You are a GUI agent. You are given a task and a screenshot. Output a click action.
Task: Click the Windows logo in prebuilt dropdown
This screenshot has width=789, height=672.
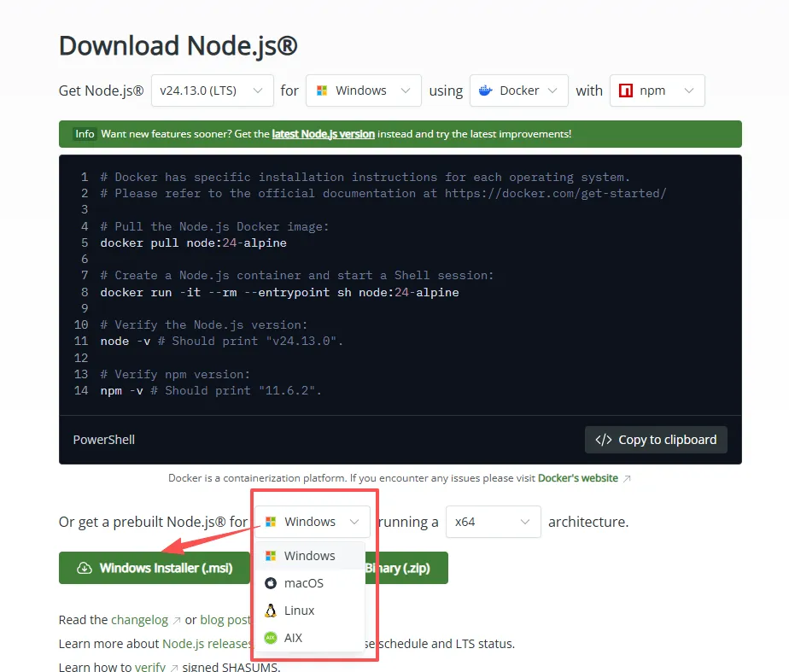[x=271, y=522]
